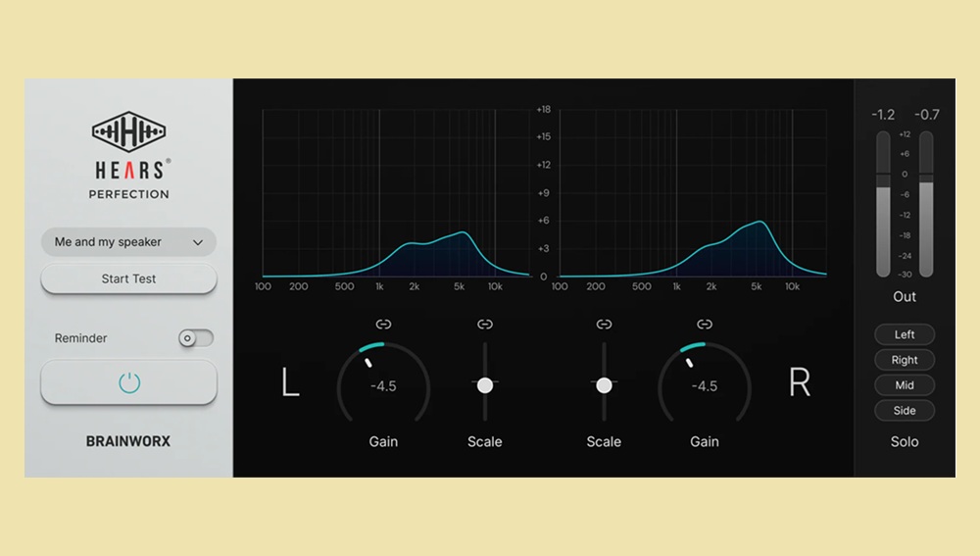Click the large L channel label
Screen dimensions: 980x556
pyautogui.click(x=290, y=382)
